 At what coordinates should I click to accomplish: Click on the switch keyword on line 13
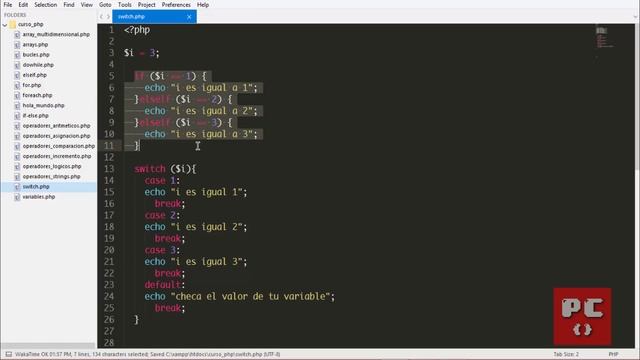[149, 169]
